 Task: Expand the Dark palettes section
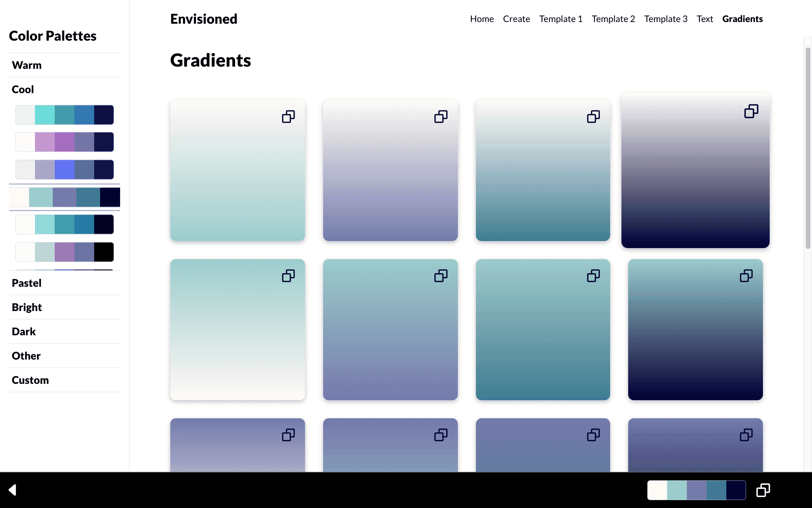click(x=64, y=331)
